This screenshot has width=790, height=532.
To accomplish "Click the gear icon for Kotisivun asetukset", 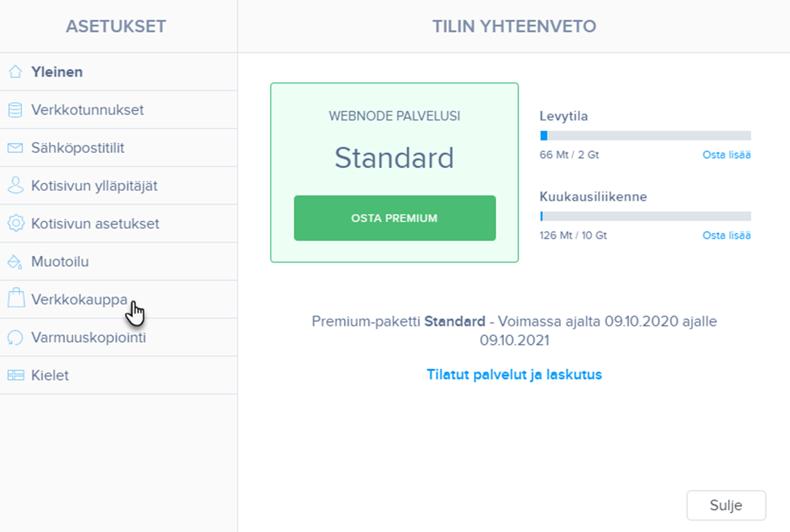I will coord(15,223).
